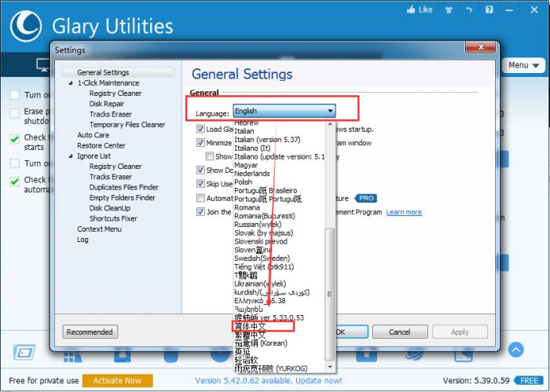Select Restore Center in settings tree
Viewport: 550px width, 392px height.
(x=101, y=145)
